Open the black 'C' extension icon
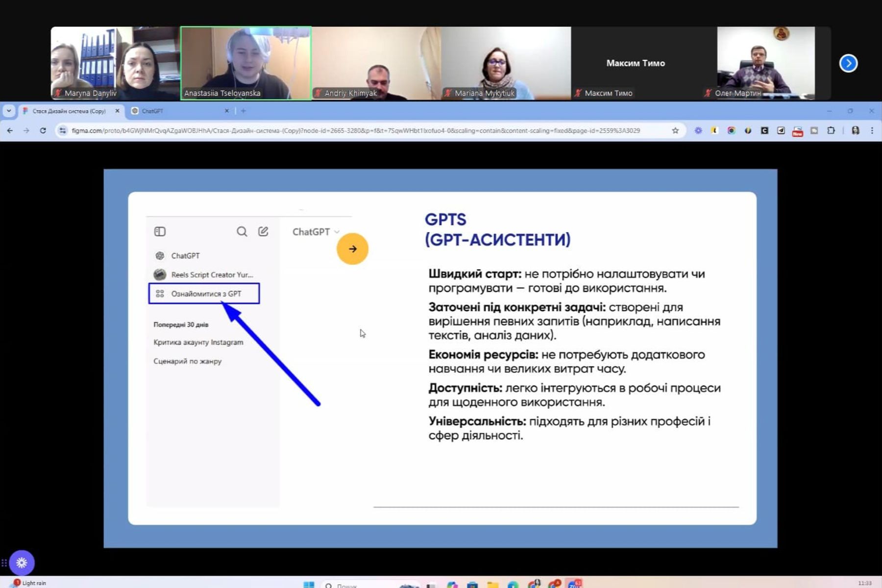 click(x=764, y=130)
